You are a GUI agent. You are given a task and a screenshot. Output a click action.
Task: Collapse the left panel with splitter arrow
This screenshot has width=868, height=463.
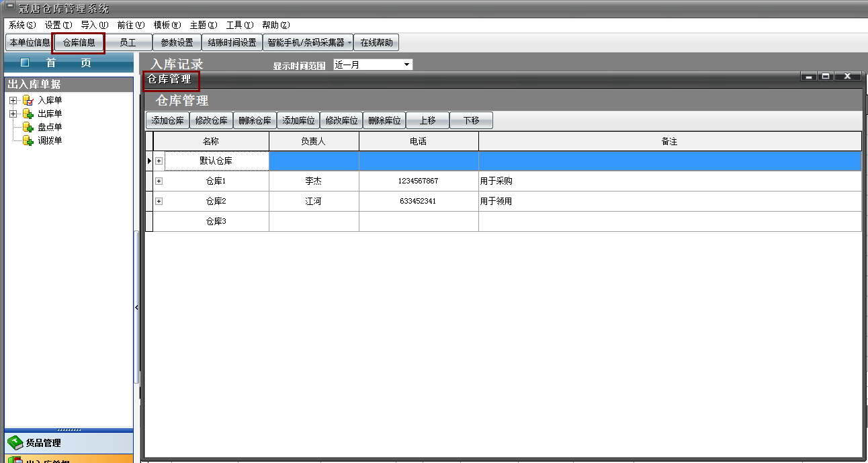137,307
